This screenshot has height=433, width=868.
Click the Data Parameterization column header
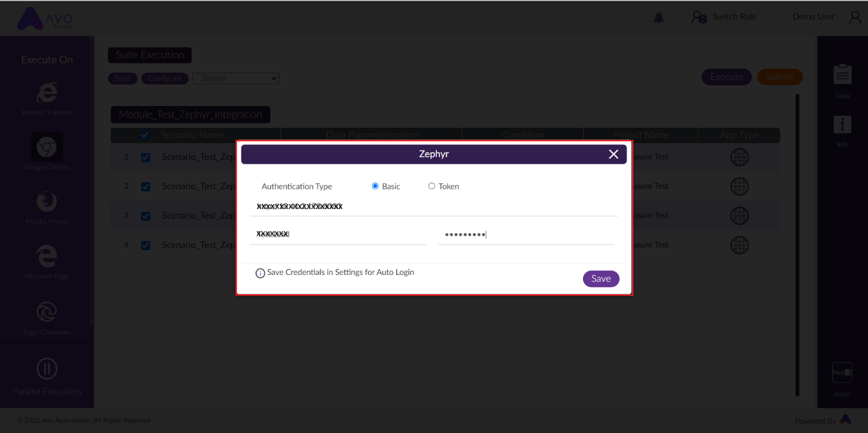[x=372, y=135]
